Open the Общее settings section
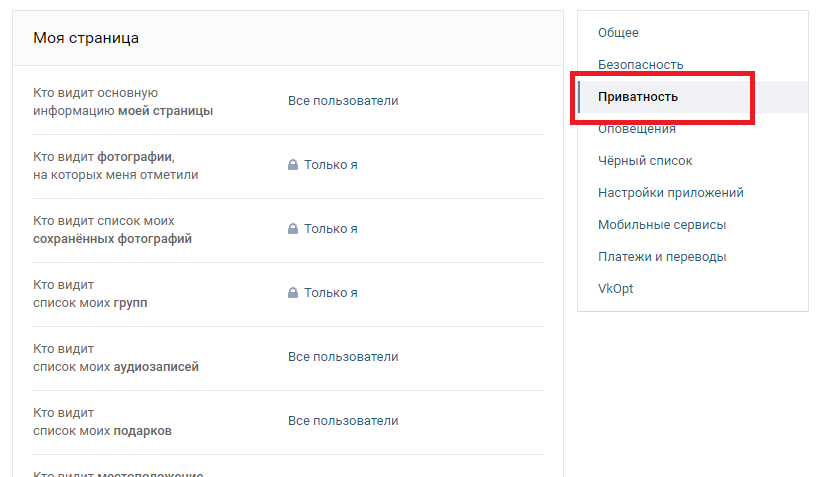 click(618, 33)
